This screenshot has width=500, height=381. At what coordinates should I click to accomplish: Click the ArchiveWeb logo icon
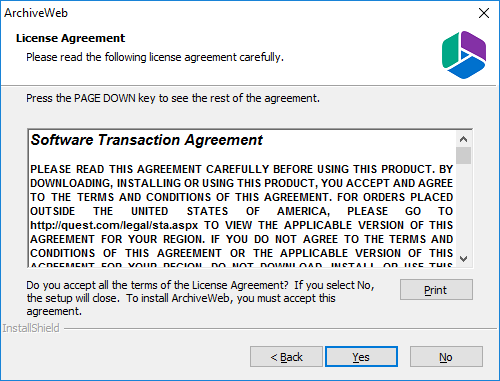[x=464, y=55]
